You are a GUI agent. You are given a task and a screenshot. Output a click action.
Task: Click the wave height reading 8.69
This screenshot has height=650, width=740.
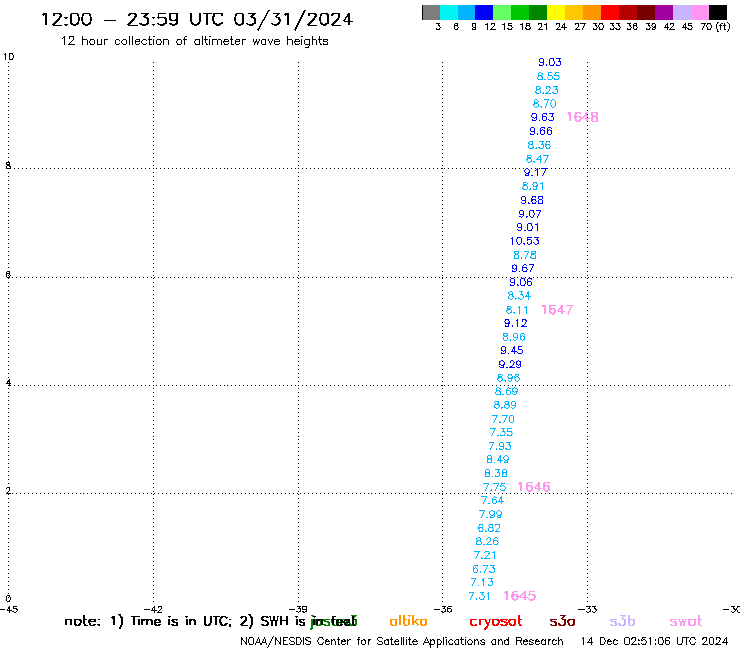pyautogui.click(x=506, y=391)
